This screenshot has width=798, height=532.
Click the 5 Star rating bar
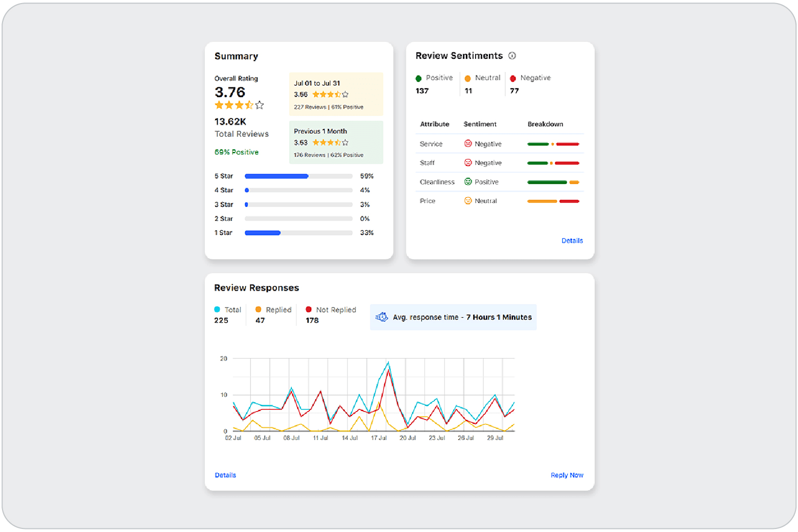click(298, 176)
